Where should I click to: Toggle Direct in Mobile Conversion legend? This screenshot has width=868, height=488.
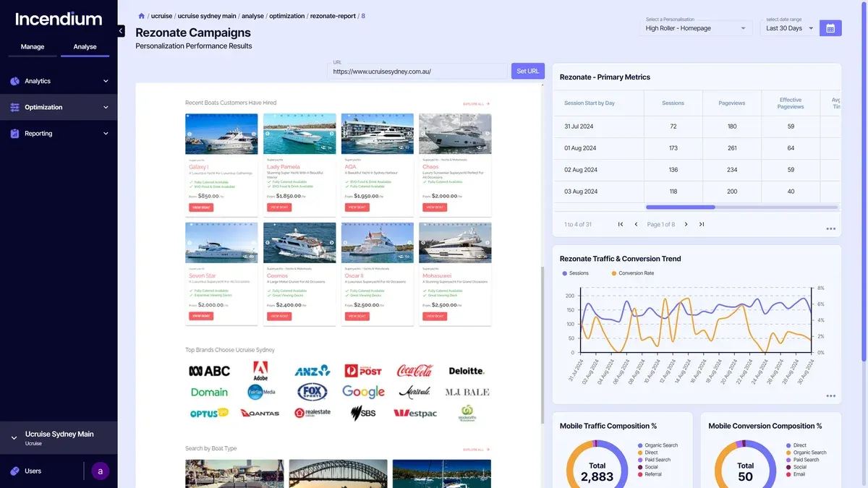click(796, 445)
